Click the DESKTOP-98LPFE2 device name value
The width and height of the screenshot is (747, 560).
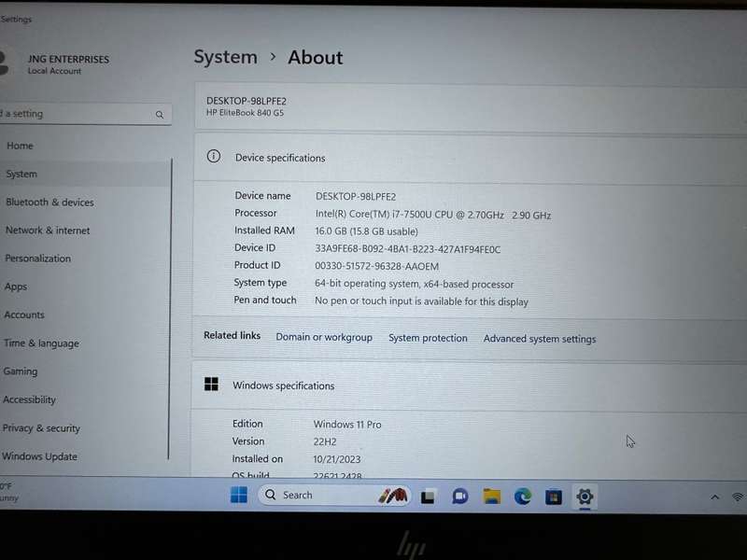pos(356,197)
